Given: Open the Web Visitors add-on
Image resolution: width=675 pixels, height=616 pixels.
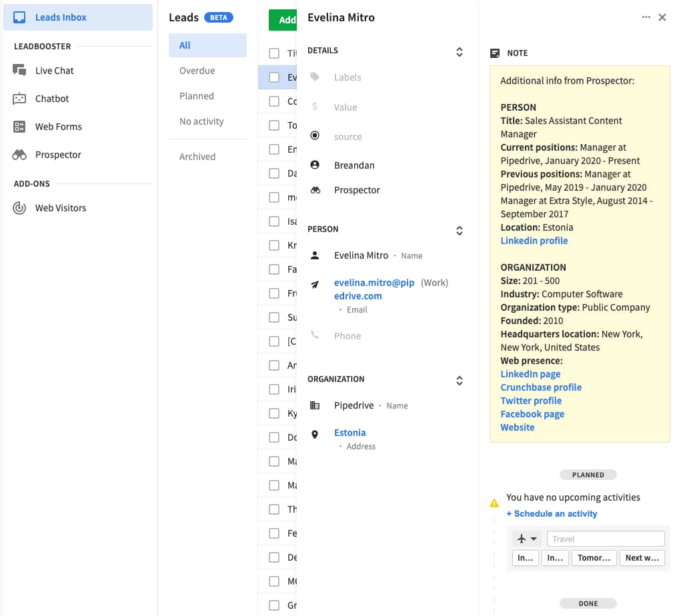Looking at the screenshot, I should (61, 207).
